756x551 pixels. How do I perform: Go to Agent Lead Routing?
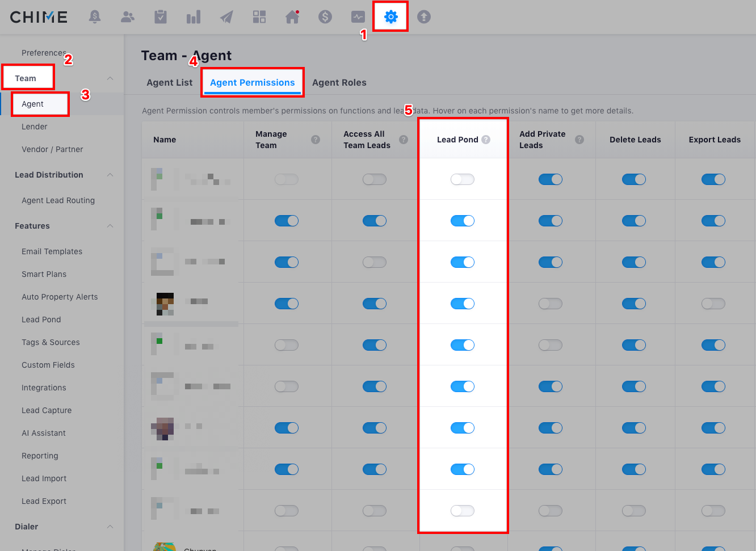[x=58, y=200]
